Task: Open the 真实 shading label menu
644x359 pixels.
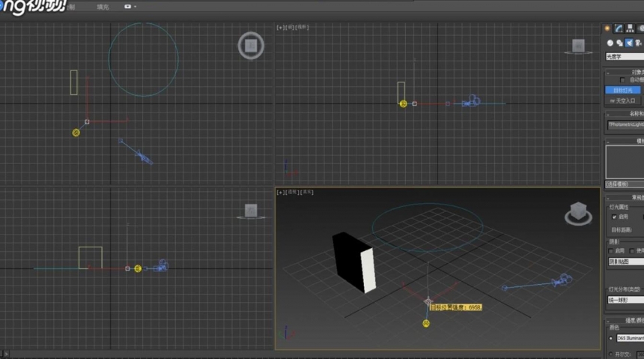Action: click(x=307, y=192)
